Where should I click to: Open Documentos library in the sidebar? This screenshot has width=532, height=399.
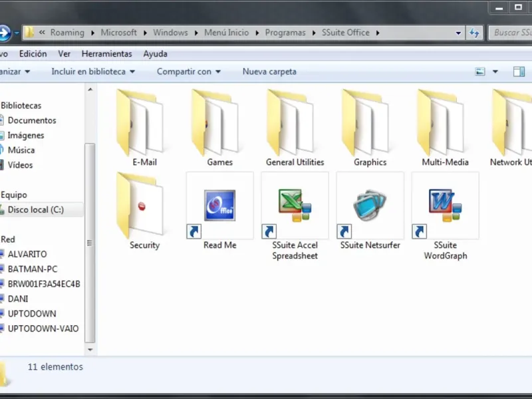pos(32,120)
